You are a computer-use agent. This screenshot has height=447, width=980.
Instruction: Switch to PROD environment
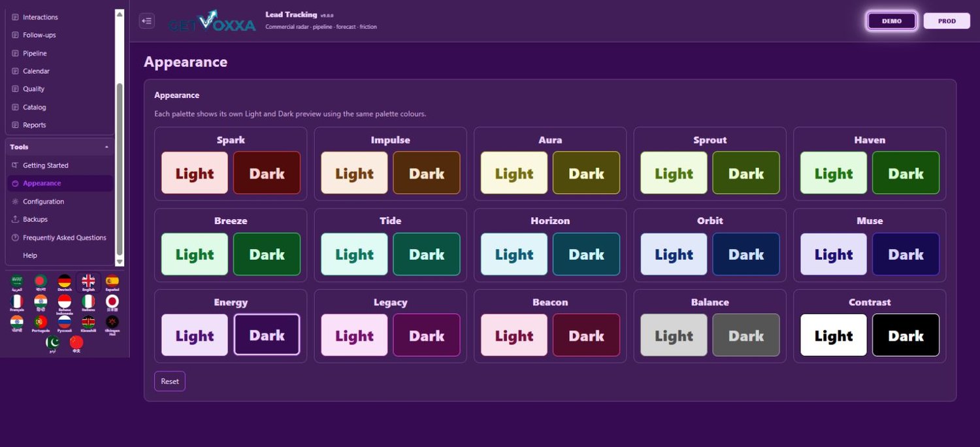tap(947, 21)
